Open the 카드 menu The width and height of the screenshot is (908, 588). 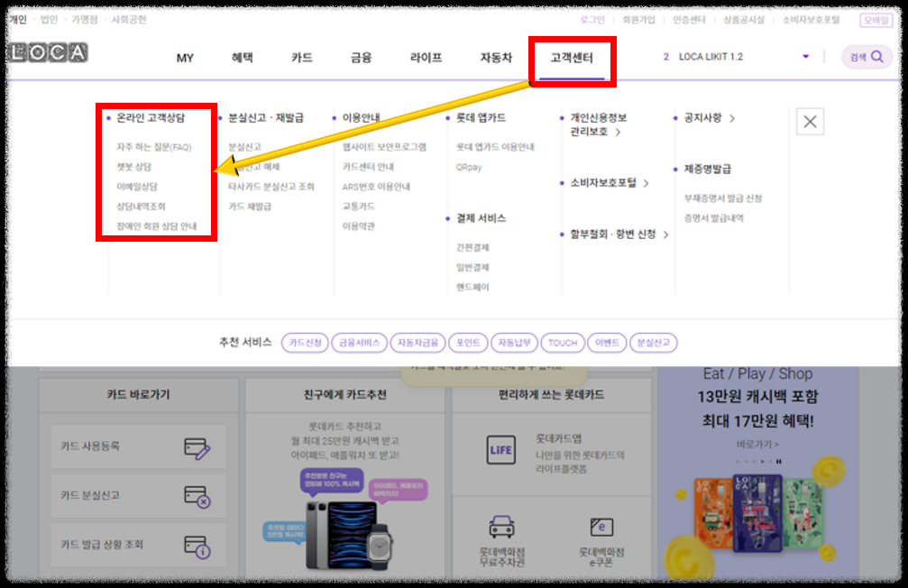point(300,56)
